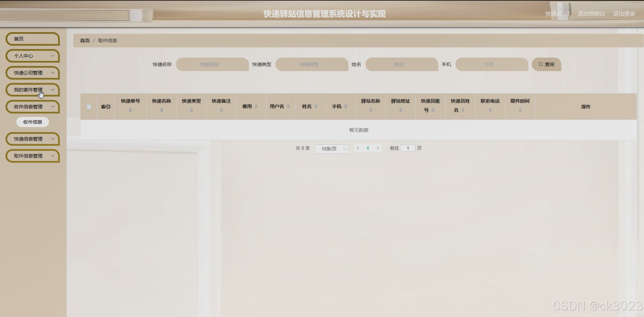Sort by 联系电话 column arrows
This screenshot has width=644, height=317.
tap(490, 110)
